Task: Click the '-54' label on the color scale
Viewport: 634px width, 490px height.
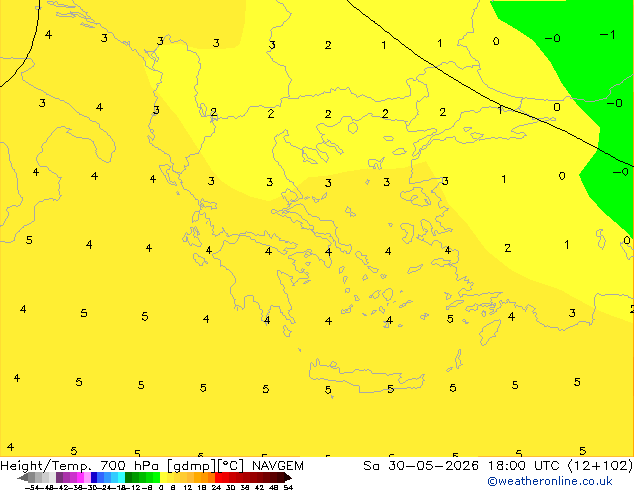Action: pyautogui.click(x=32, y=487)
